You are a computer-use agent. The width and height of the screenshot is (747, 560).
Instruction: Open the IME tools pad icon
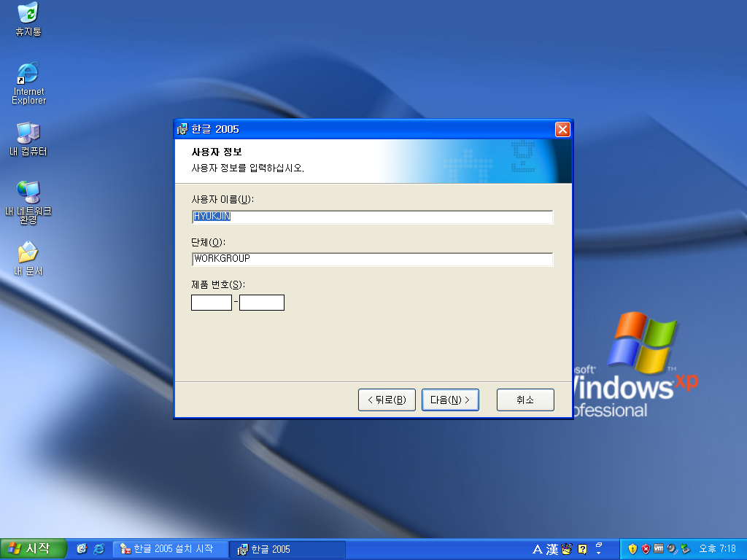[x=567, y=550]
